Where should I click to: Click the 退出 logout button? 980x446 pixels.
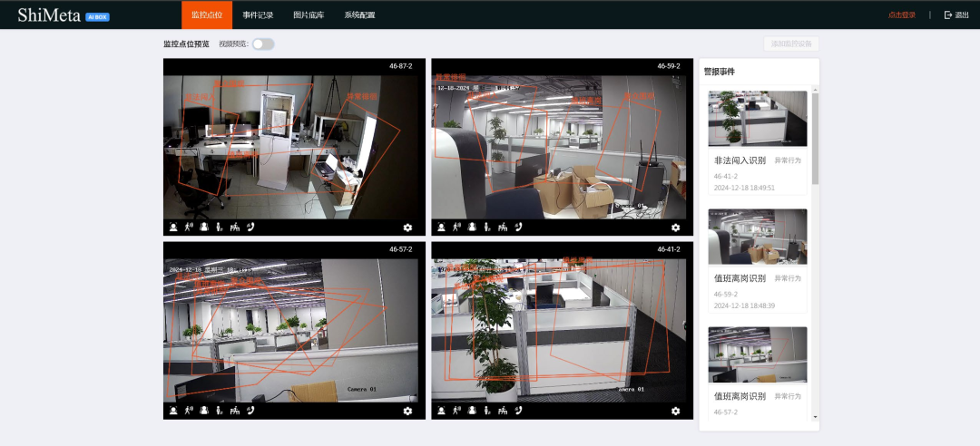pyautogui.click(x=956, y=15)
